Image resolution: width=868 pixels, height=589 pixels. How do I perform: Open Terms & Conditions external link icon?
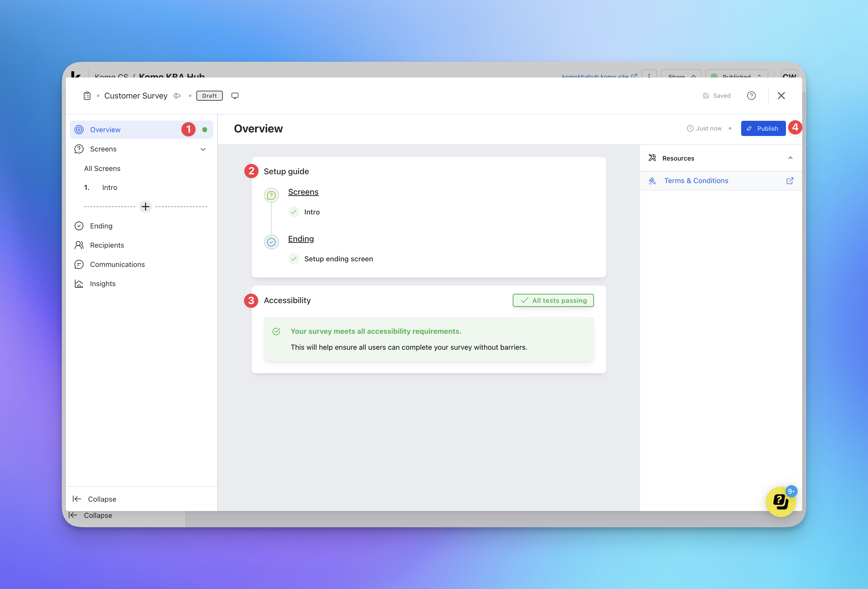(x=790, y=181)
